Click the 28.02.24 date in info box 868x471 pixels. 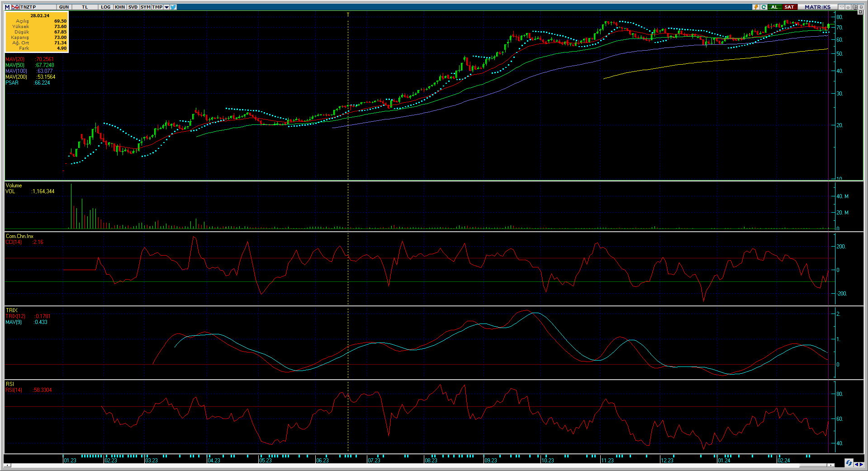(40, 15)
